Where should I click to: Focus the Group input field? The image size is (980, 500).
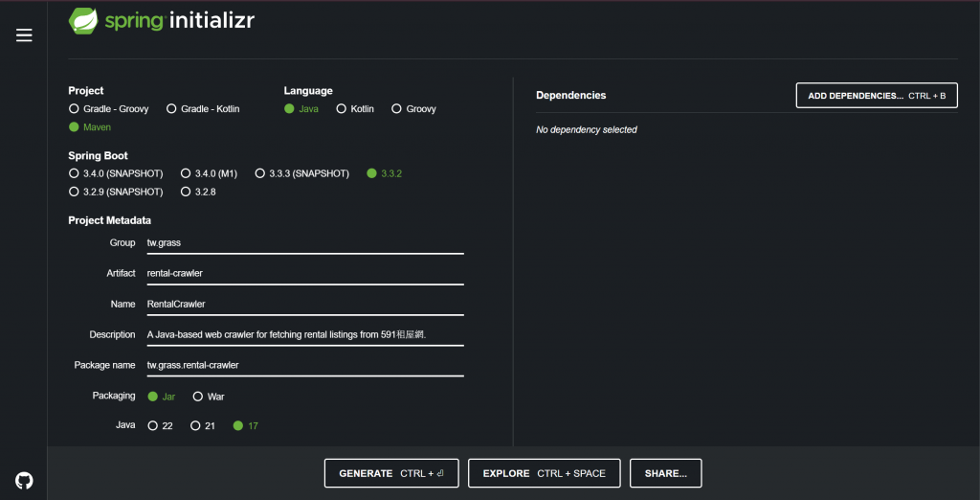pyautogui.click(x=305, y=242)
